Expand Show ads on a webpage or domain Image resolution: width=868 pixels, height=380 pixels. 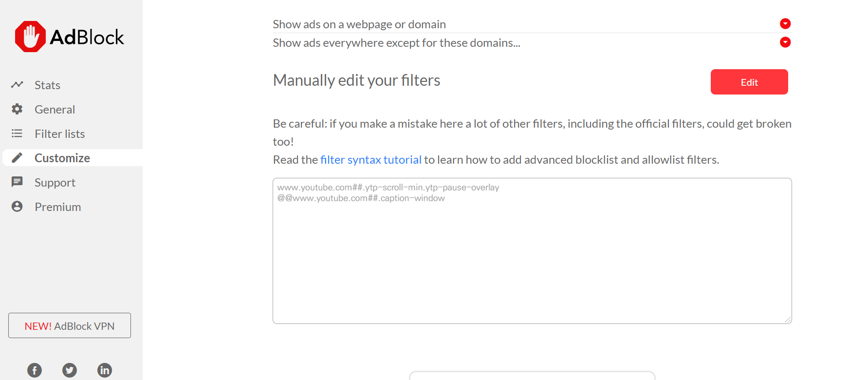[785, 24]
